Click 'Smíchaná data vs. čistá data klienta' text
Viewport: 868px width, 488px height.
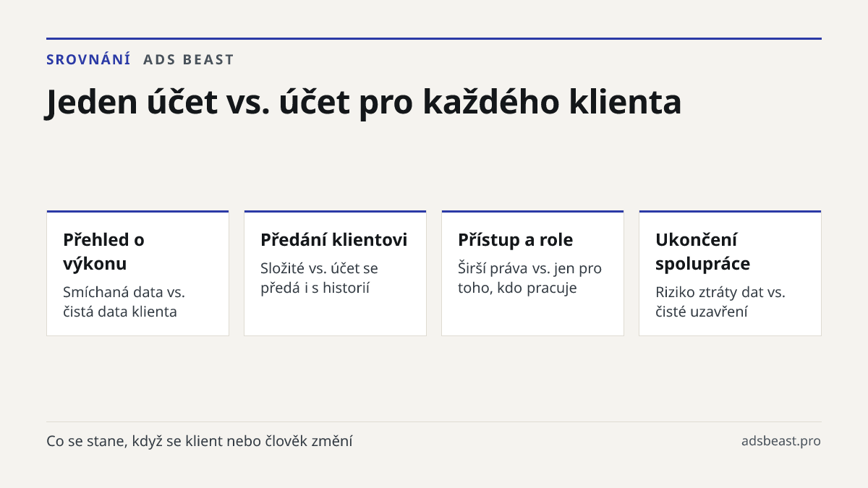click(124, 301)
